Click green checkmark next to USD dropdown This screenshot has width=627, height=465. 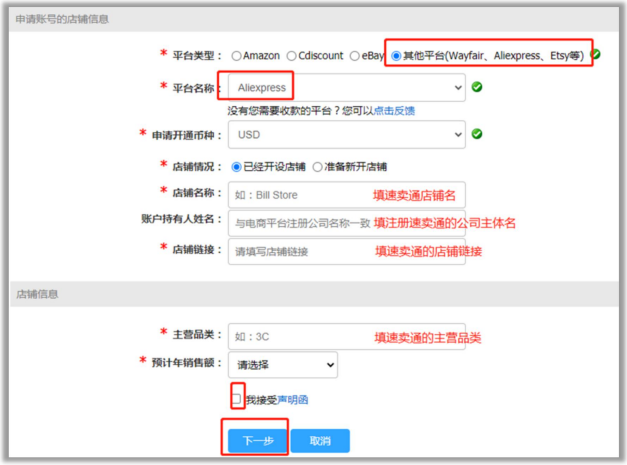477,134
